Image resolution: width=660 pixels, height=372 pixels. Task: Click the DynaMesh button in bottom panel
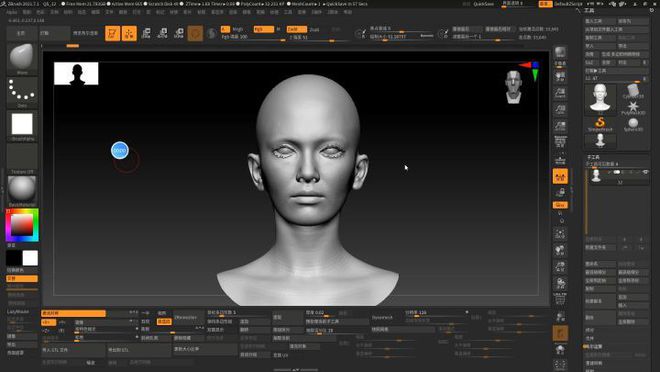click(x=383, y=317)
